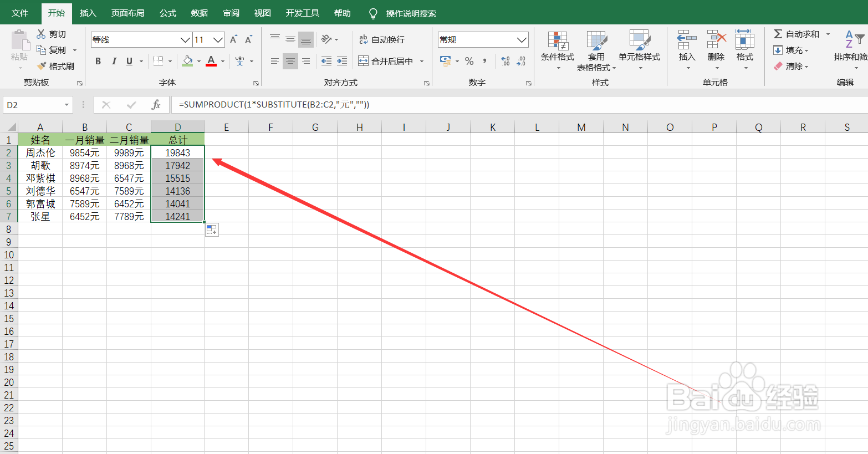Toggle Underline formatting
The width and height of the screenshot is (868, 454).
(129, 61)
